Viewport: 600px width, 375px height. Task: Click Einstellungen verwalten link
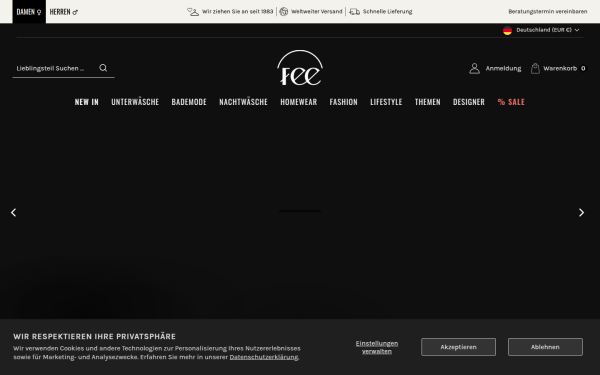pos(377,347)
